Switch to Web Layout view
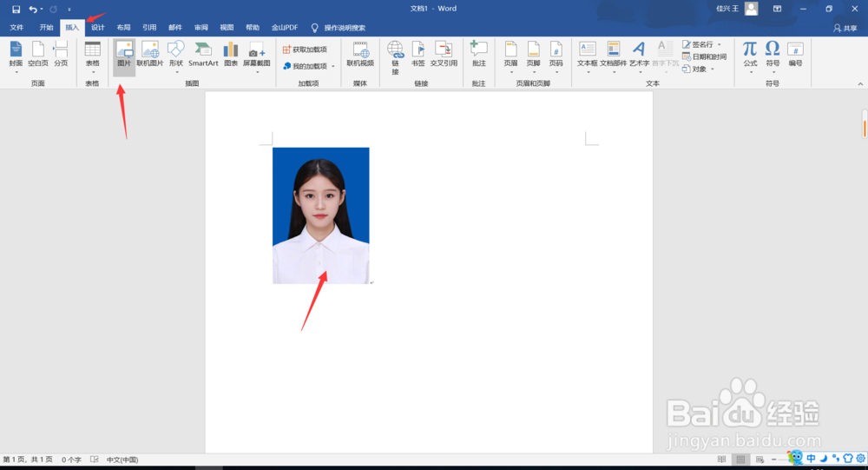Screen dimensions: 868x470 (x=760, y=460)
